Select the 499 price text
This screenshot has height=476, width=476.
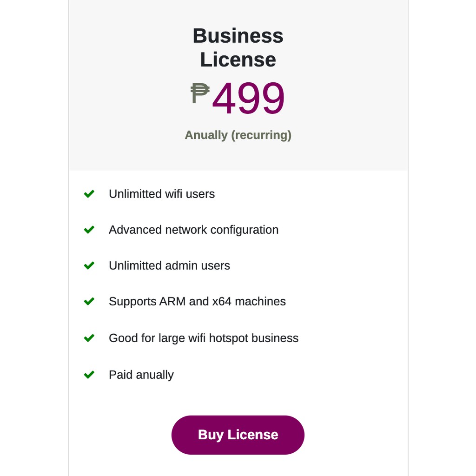click(249, 97)
